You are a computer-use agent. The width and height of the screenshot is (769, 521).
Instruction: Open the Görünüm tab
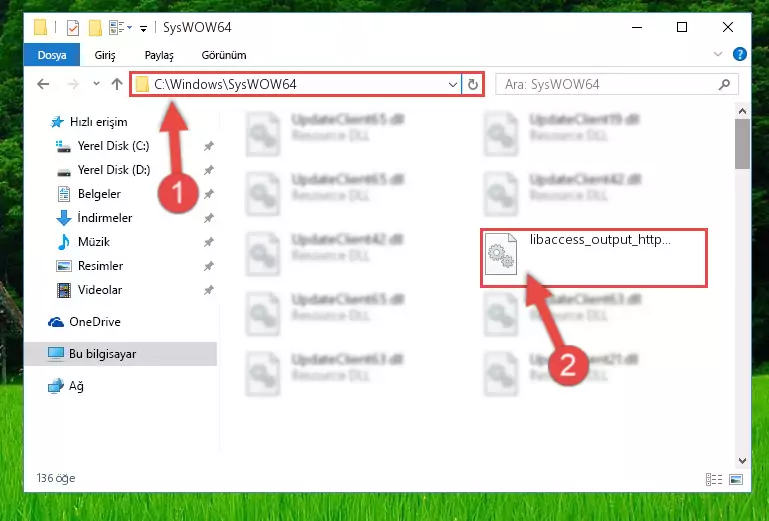tap(224, 55)
